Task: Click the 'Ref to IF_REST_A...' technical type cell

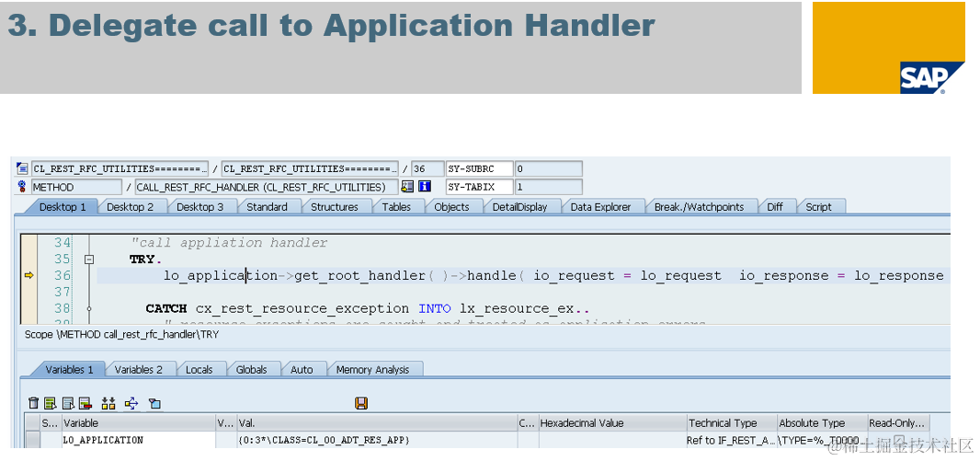Action: coord(731,441)
